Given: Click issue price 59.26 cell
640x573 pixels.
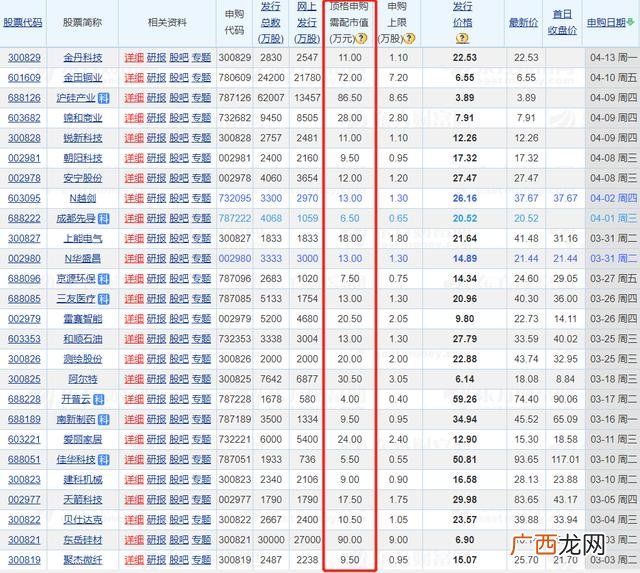Looking at the screenshot, I should point(464,399).
